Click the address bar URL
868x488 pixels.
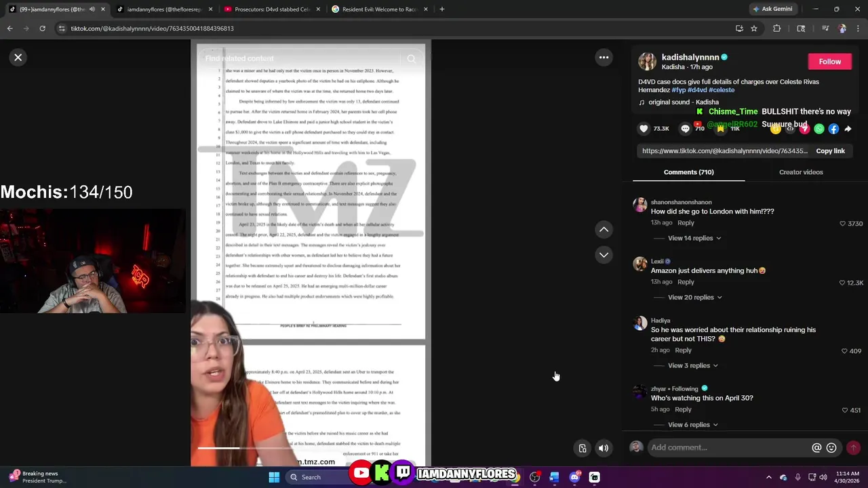pos(153,28)
